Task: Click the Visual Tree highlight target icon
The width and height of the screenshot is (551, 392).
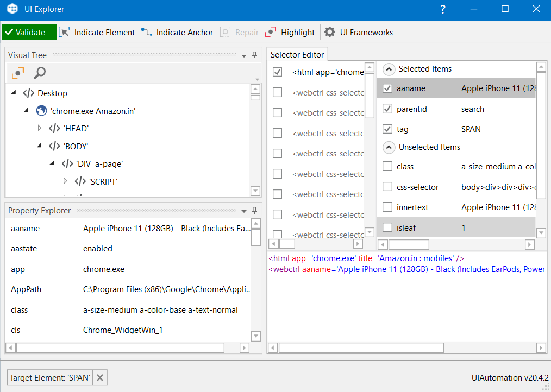Action: click(18, 73)
